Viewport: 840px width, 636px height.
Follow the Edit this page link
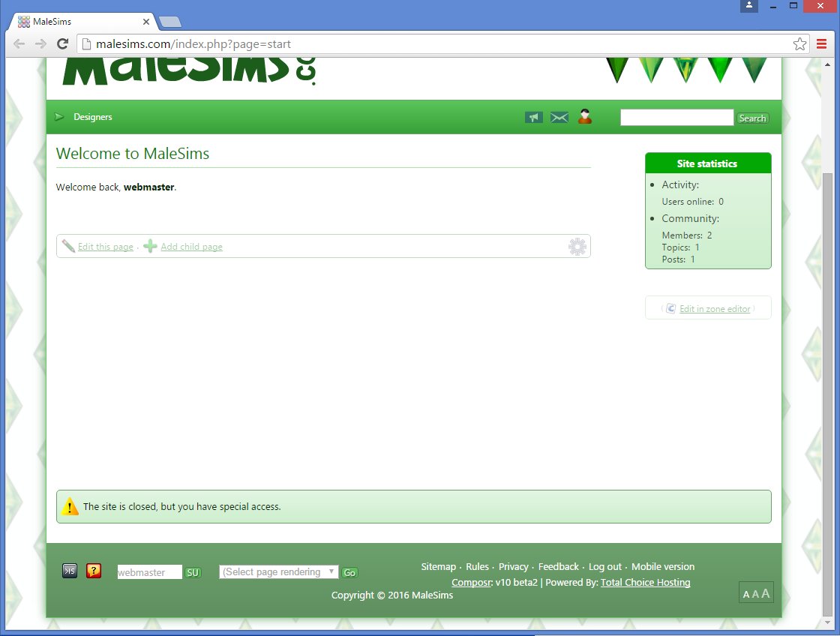106,247
